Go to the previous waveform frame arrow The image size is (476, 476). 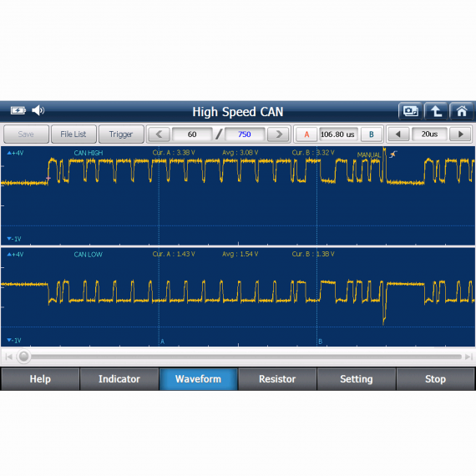(x=159, y=134)
